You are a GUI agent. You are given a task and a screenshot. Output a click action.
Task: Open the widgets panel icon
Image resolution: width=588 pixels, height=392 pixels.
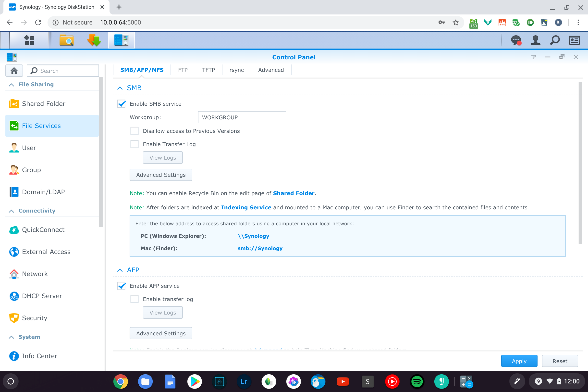(574, 40)
